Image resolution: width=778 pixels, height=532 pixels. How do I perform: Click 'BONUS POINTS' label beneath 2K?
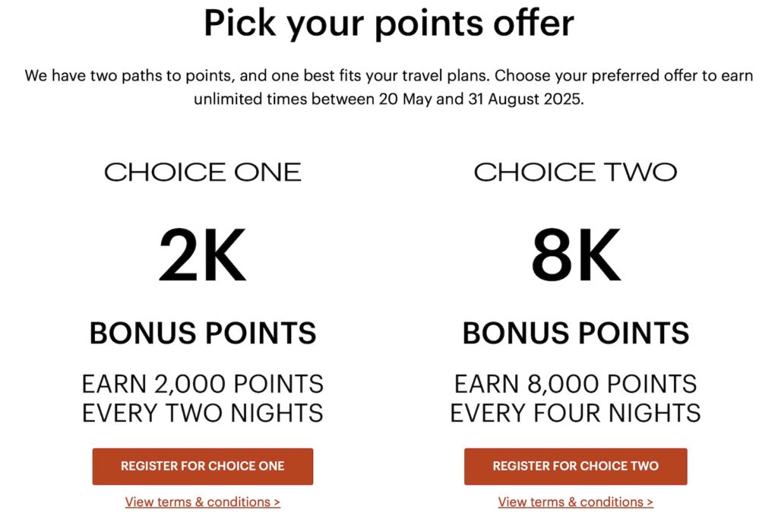202,333
